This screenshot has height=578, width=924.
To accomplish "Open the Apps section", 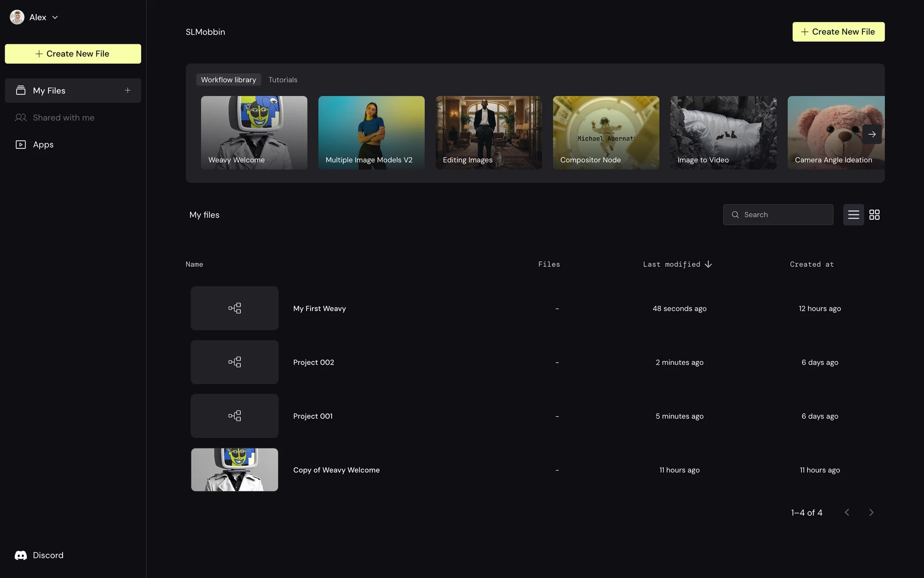I will click(x=43, y=144).
